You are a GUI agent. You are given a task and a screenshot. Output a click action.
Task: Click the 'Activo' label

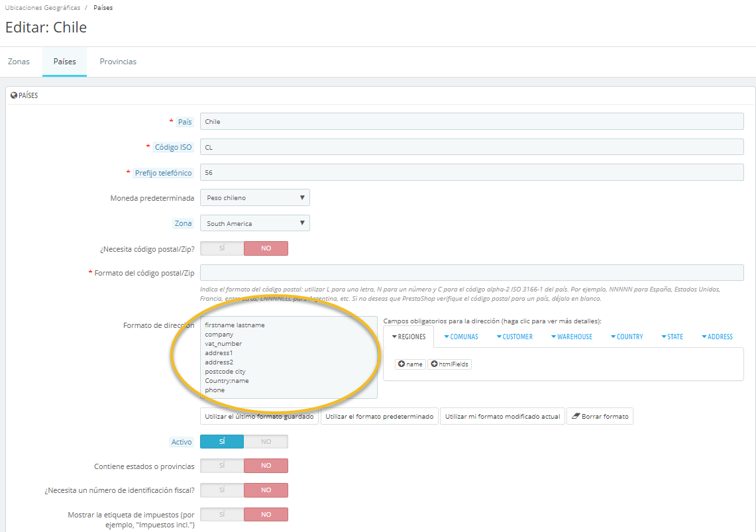[x=182, y=442]
